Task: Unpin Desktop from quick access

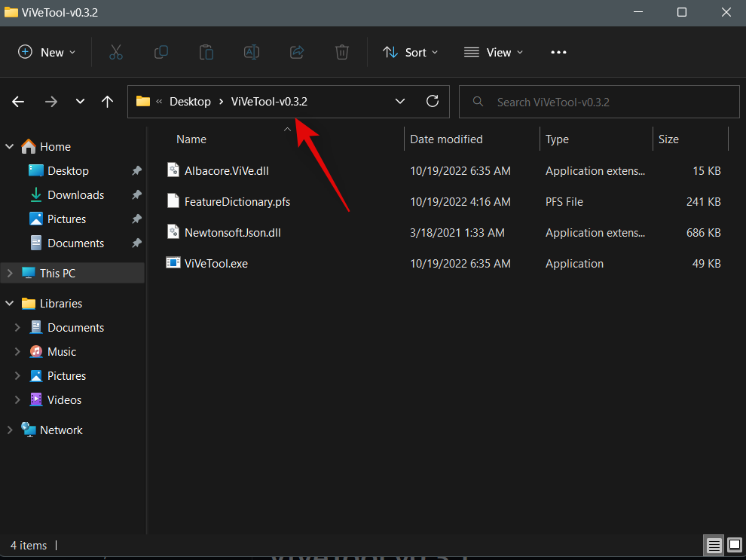Action: (x=136, y=171)
